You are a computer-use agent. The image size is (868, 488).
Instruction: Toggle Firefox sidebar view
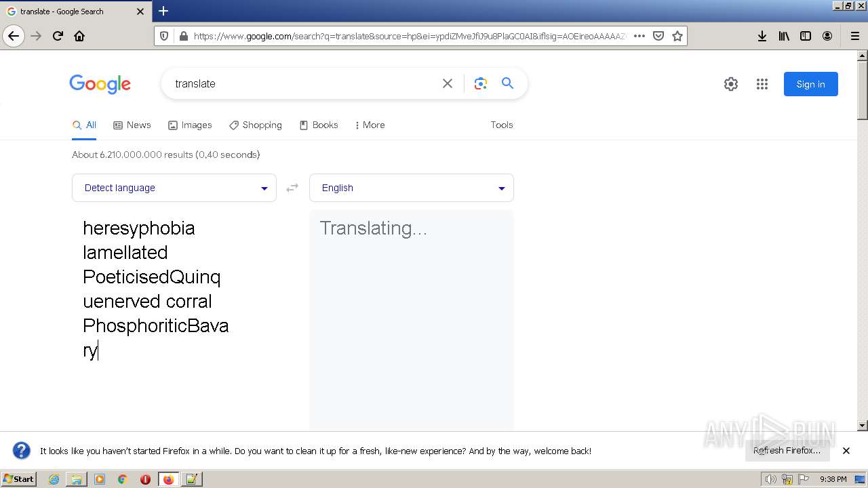(806, 36)
